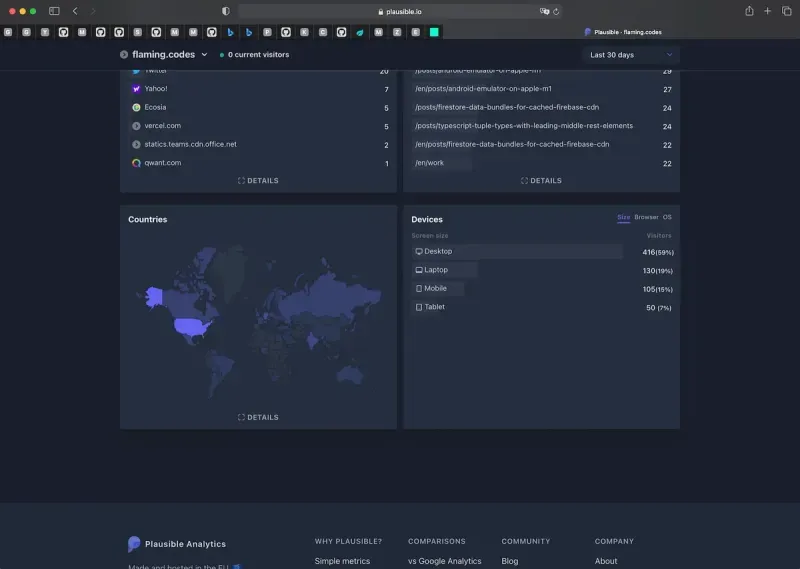Open the Blog footer link

(510, 561)
